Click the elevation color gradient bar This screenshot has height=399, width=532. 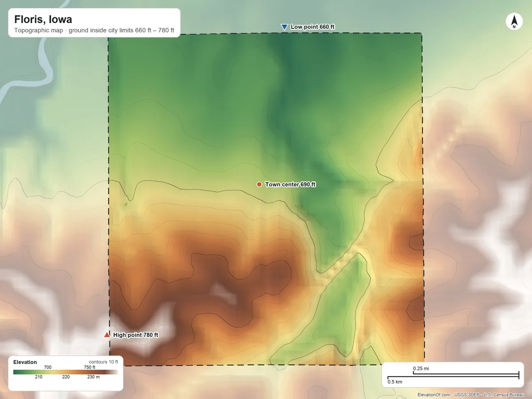66,372
